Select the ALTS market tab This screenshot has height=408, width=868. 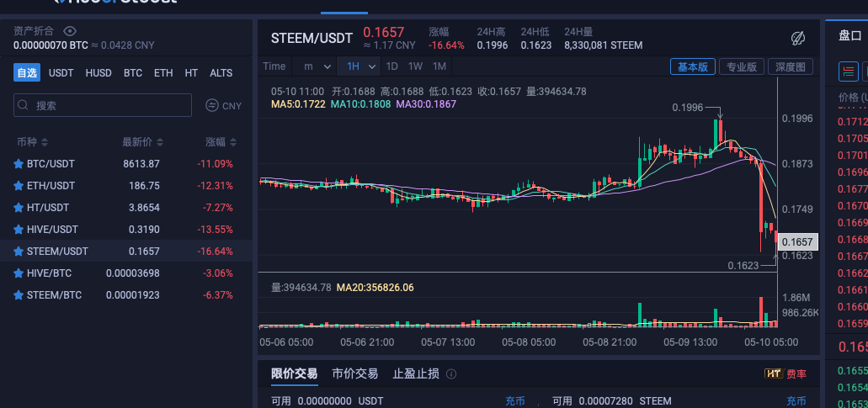(x=221, y=73)
